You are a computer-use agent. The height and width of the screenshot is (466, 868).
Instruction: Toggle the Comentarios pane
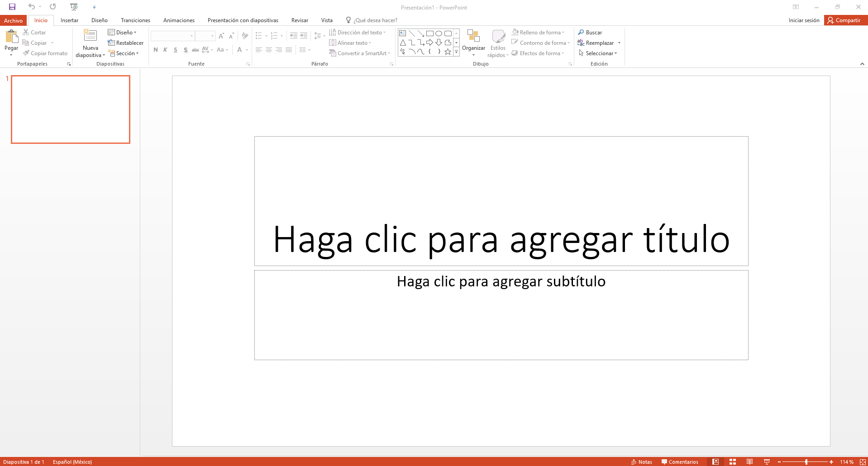[x=680, y=462]
